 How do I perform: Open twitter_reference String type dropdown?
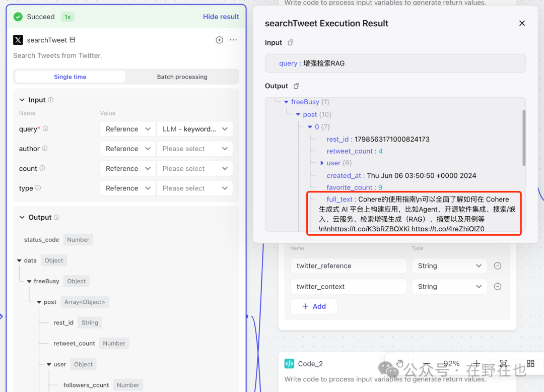click(x=449, y=266)
